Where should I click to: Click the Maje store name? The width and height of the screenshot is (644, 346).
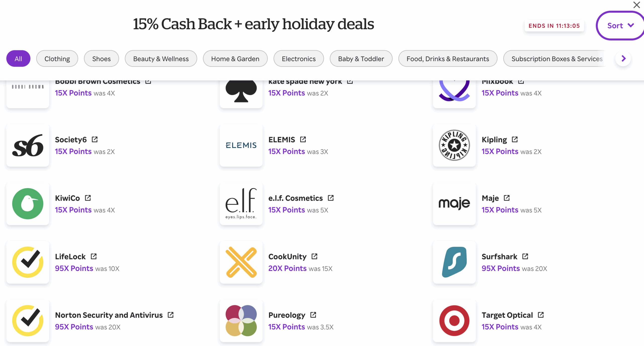[490, 198]
